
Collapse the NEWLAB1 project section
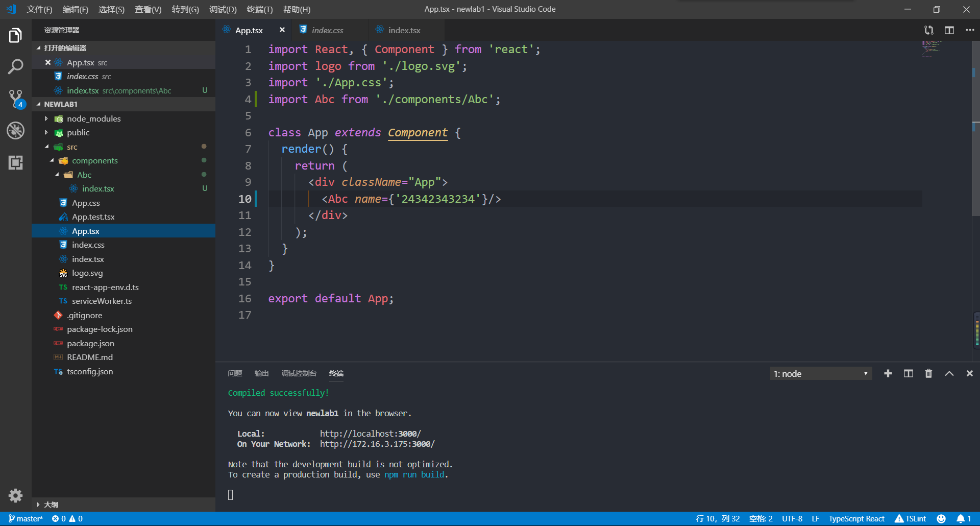coord(123,104)
